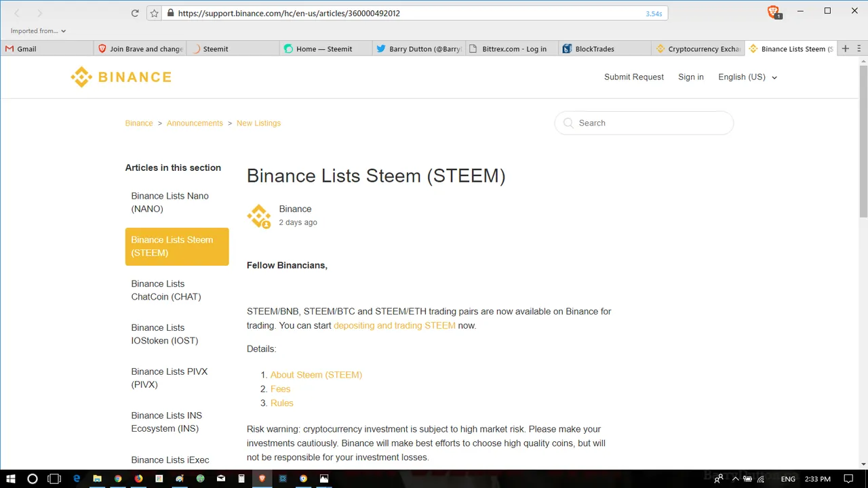Jump to the Fees details link
Image resolution: width=868 pixels, height=488 pixels.
coord(280,389)
